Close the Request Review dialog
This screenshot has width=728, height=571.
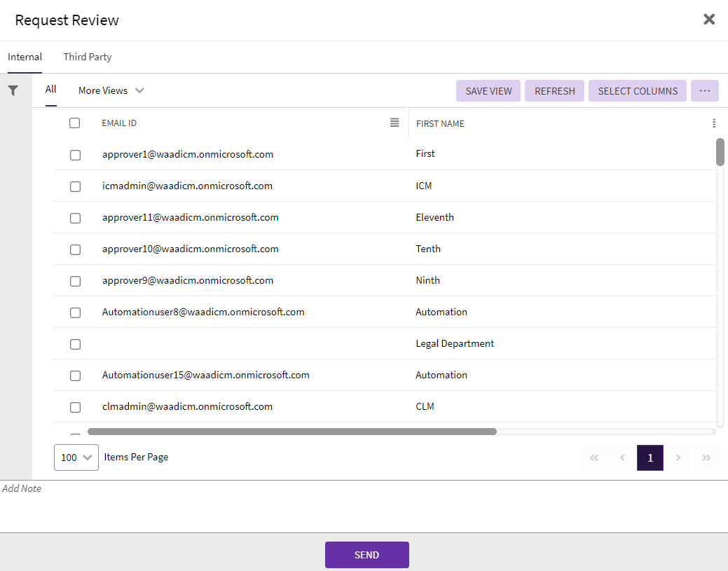pyautogui.click(x=709, y=20)
